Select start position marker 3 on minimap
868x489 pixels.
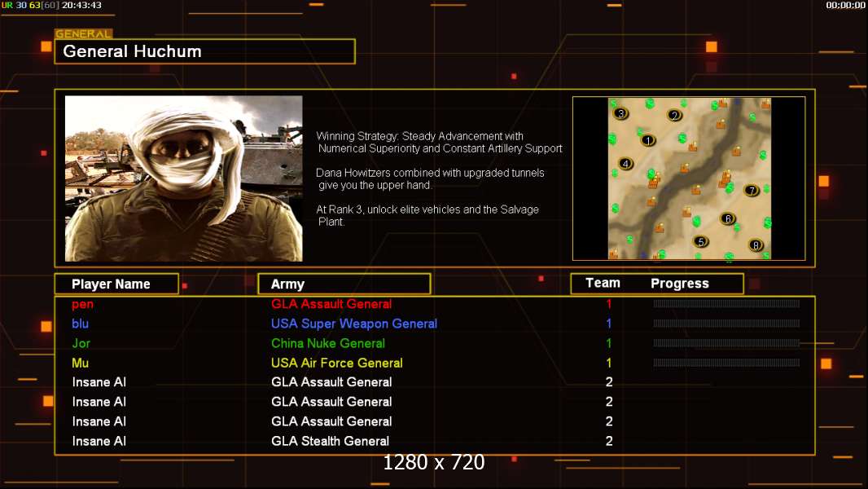620,113
